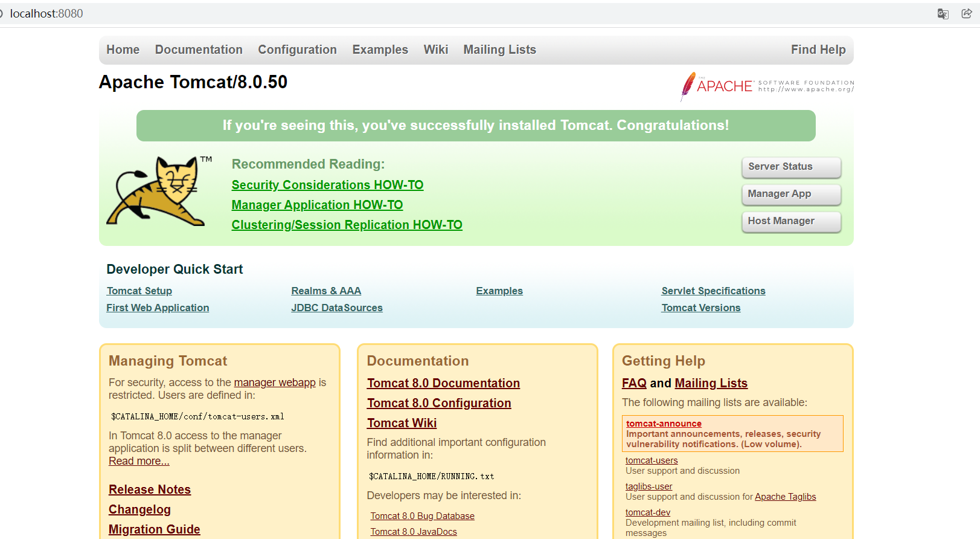Click the Managing Tomcat heading

(168, 361)
